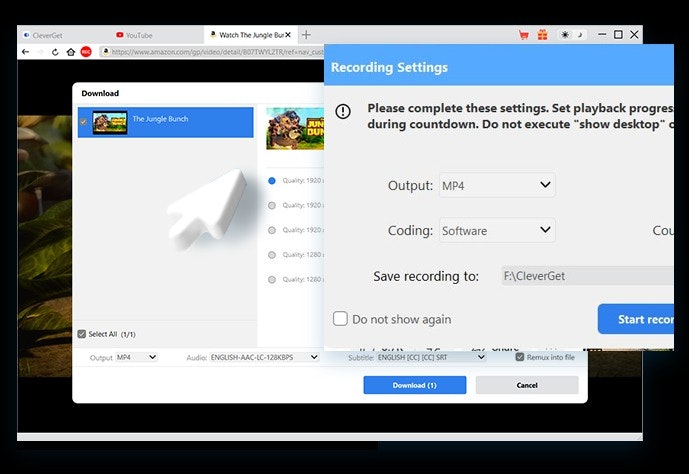The image size is (689, 474).
Task: Select The Jungle Bunch list row title
Action: 160,119
